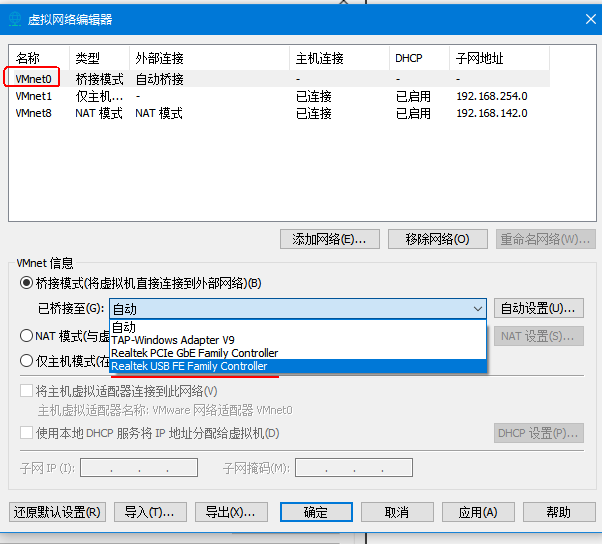
Task: Click the 类型 column header
Action: (99, 58)
